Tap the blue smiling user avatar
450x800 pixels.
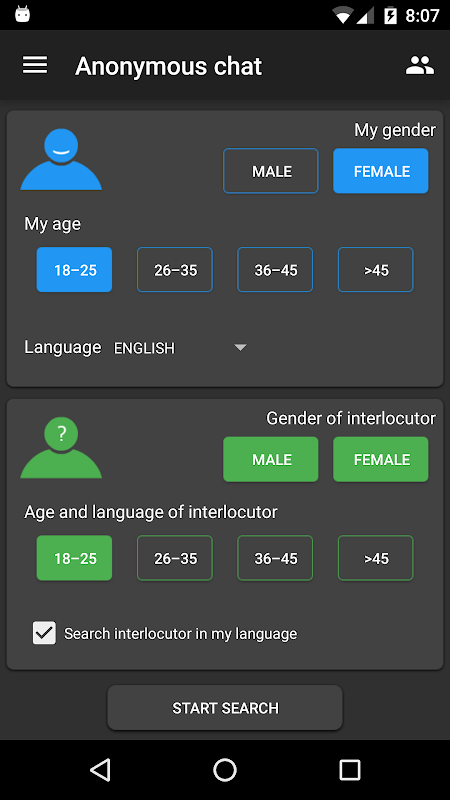point(61,159)
